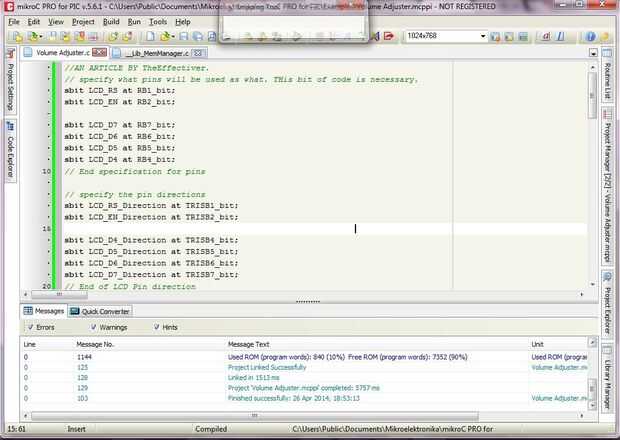Viewport: 620px width, 440px height.
Task: Click the first layout icon after 1024x768 box
Action: click(495, 37)
